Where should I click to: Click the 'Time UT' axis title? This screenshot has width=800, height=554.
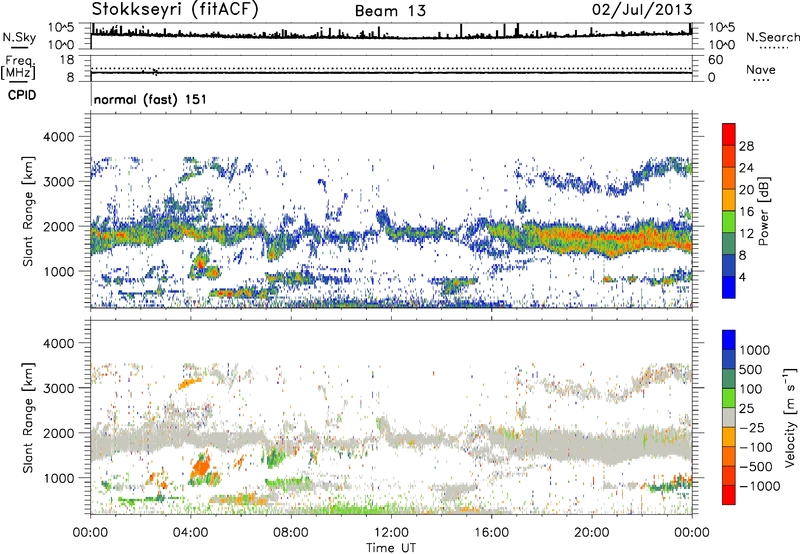click(391, 548)
